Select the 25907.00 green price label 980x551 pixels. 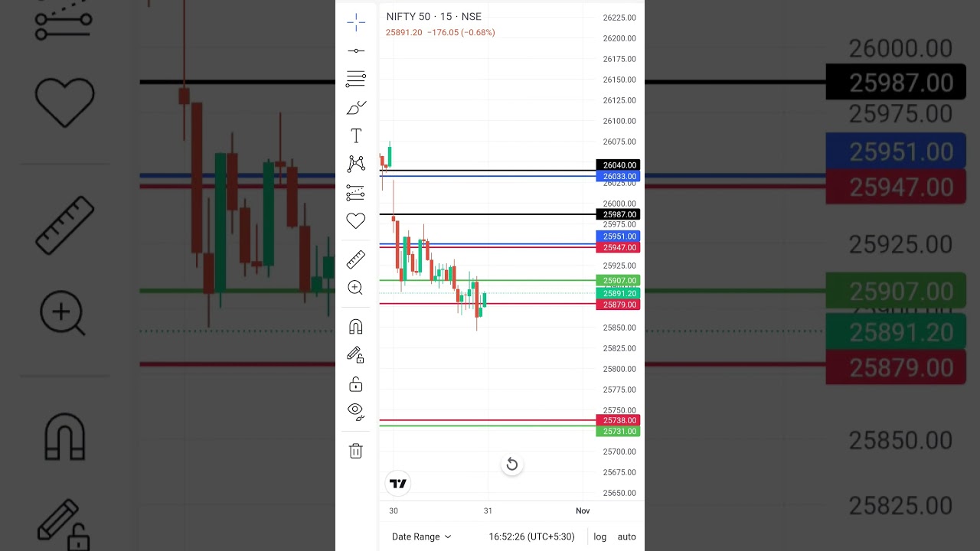click(x=619, y=281)
